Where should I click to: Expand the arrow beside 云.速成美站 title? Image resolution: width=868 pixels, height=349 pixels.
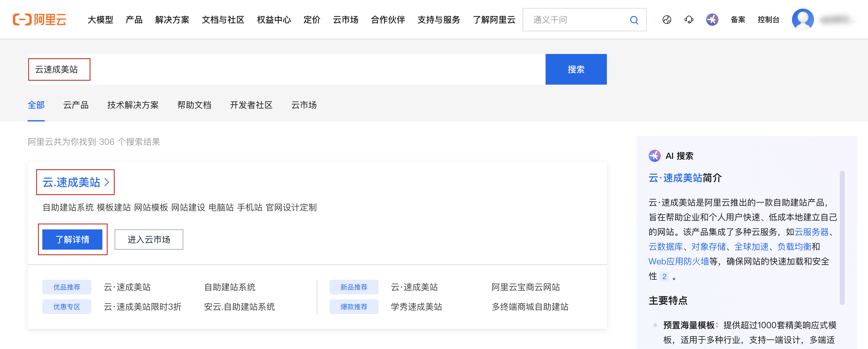[x=107, y=182]
